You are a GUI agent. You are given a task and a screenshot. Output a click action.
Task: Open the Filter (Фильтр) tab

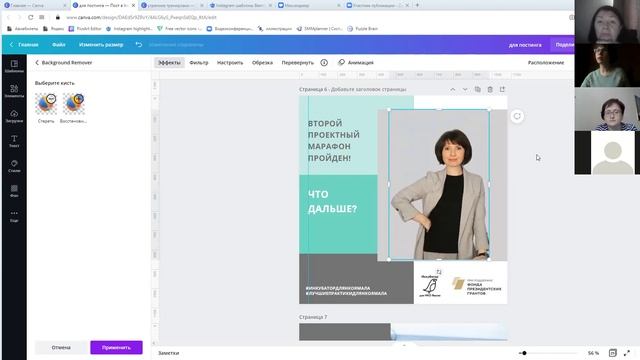[x=199, y=62]
